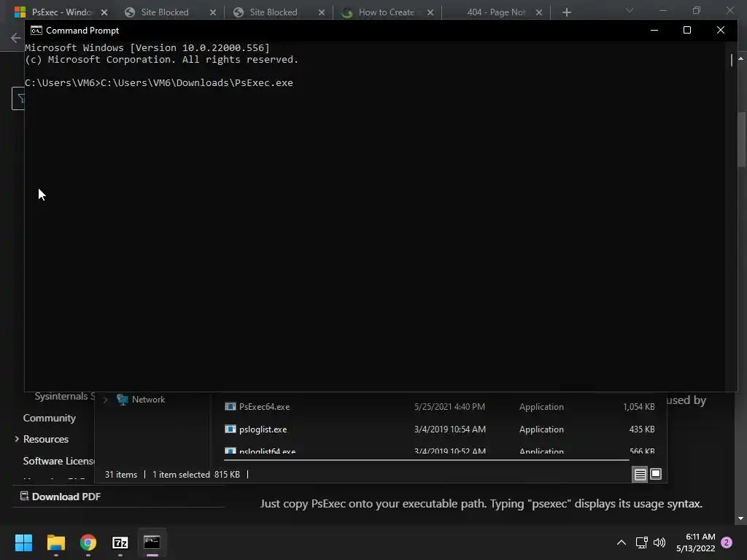Click the '31 items' status text
The height and width of the screenshot is (560, 747).
tap(121, 474)
